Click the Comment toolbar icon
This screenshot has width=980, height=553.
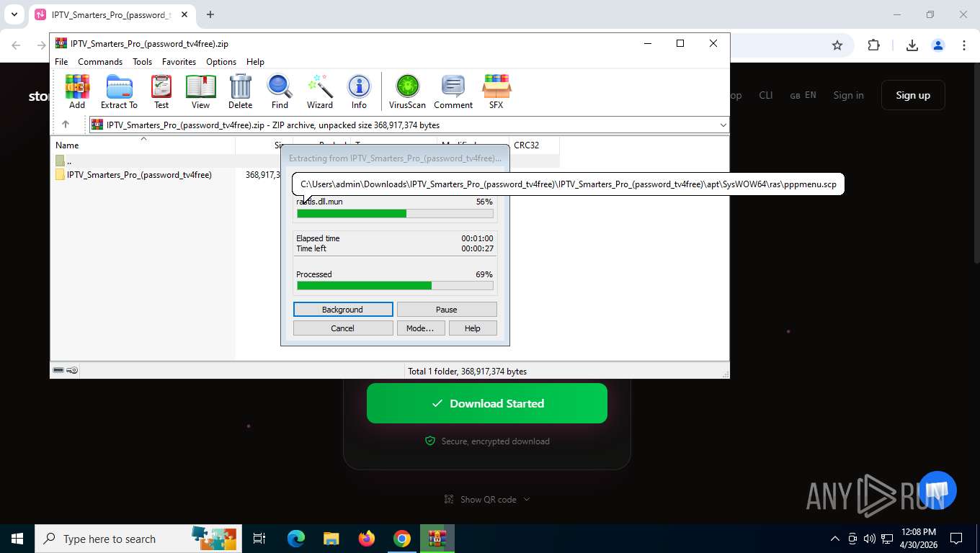click(x=453, y=91)
